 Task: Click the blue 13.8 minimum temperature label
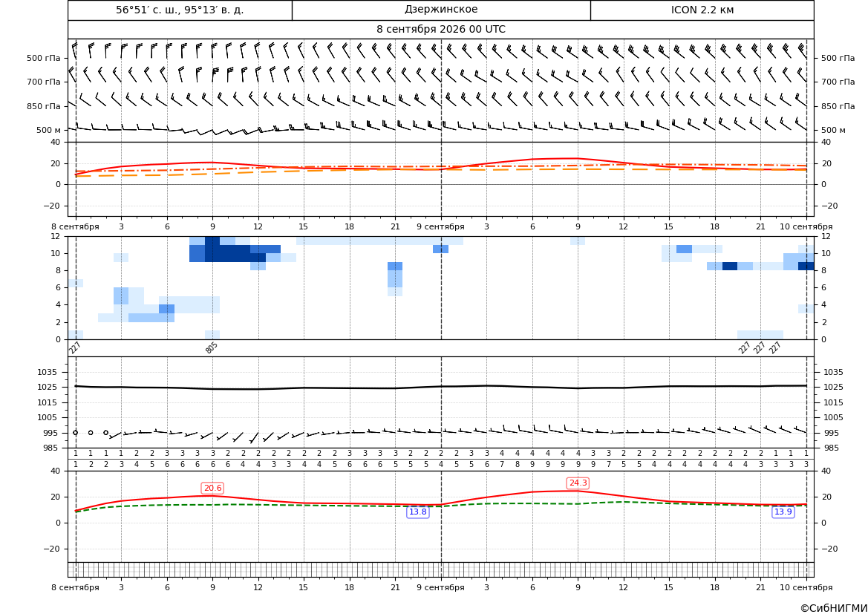coord(417,512)
